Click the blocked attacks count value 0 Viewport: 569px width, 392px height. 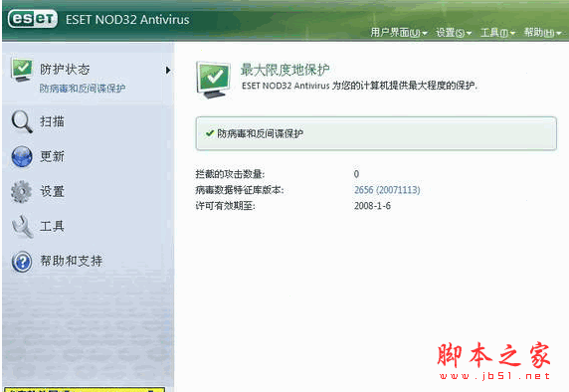point(356,174)
